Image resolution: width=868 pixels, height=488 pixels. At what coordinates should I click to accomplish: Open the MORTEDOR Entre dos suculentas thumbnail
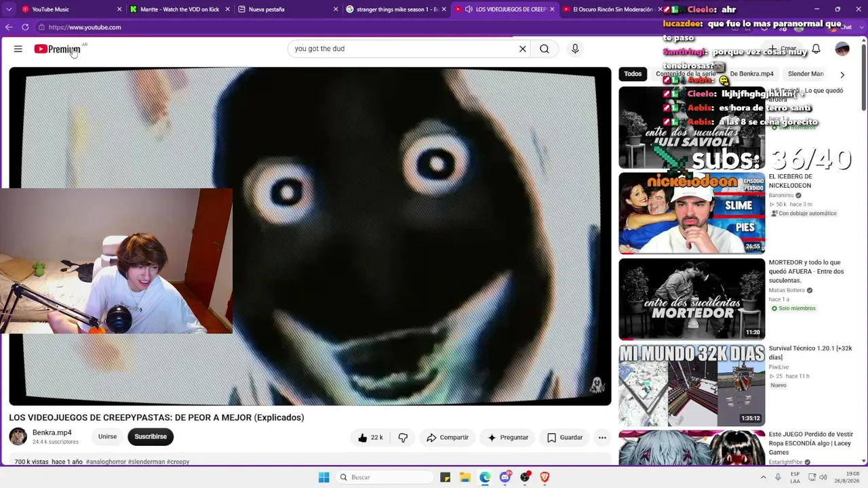(x=692, y=299)
